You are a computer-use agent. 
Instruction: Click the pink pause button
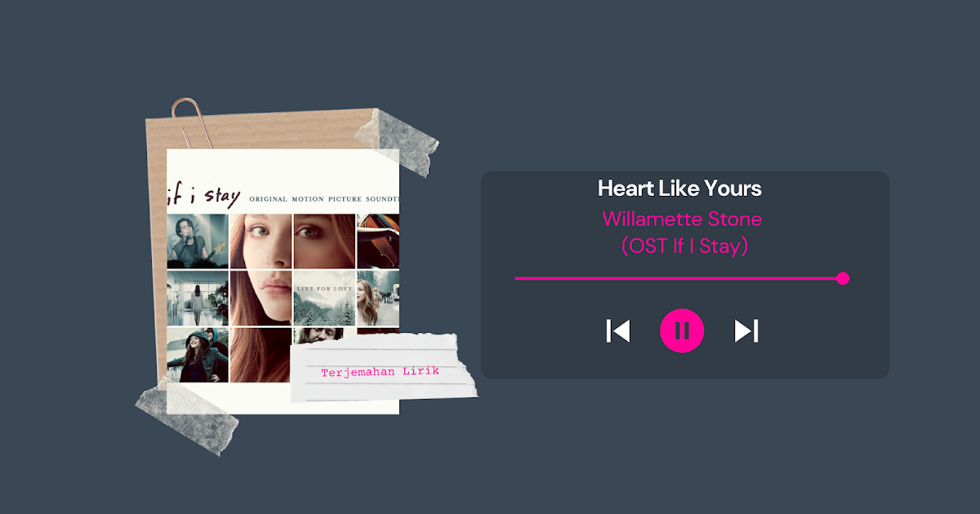(682, 330)
